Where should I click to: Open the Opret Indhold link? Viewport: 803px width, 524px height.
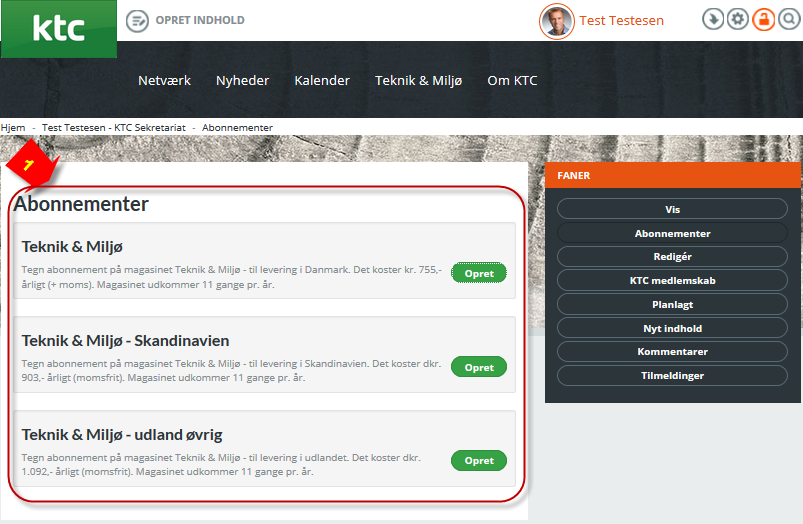200,20
